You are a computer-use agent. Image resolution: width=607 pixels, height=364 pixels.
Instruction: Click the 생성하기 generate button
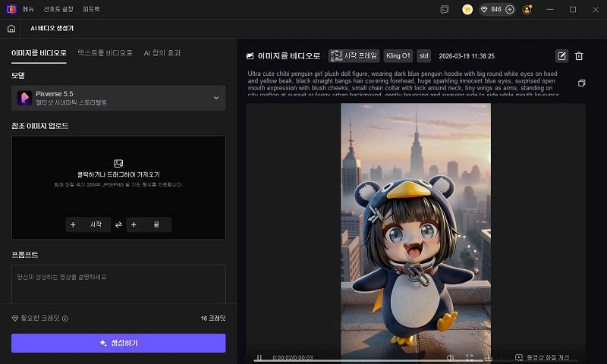point(118,343)
